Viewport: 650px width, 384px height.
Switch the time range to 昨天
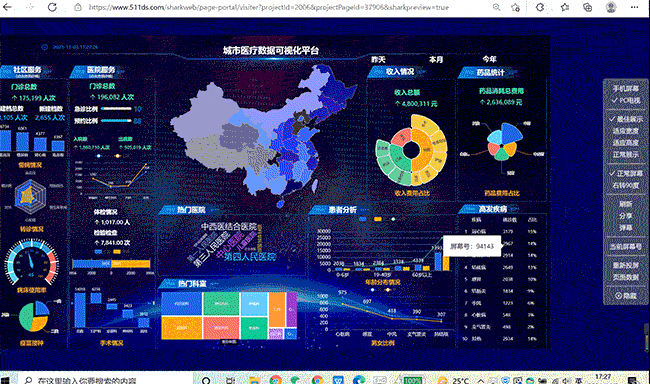click(378, 60)
